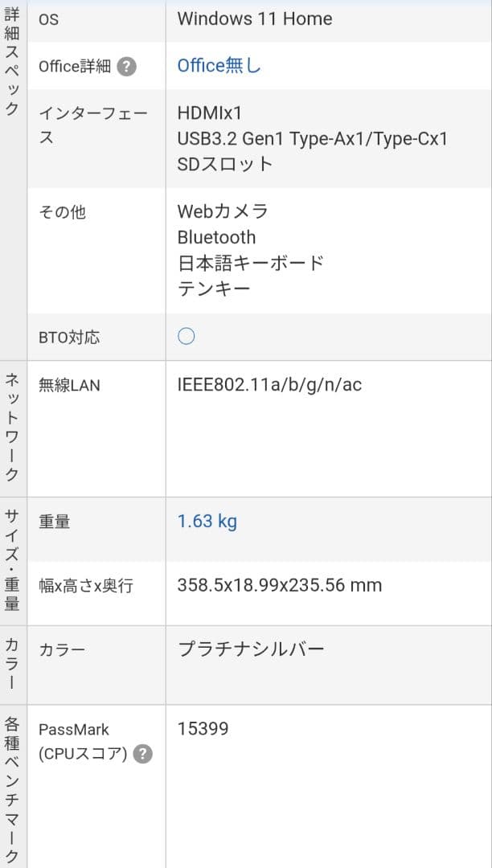
Task: Click the 重量 row header
Action: click(53, 521)
